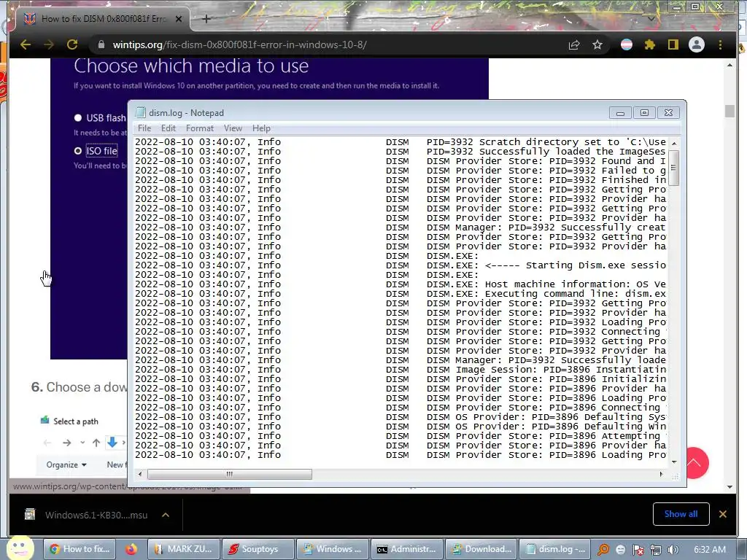Open the Chrome profile avatar
The height and width of the screenshot is (560, 747).
click(697, 44)
